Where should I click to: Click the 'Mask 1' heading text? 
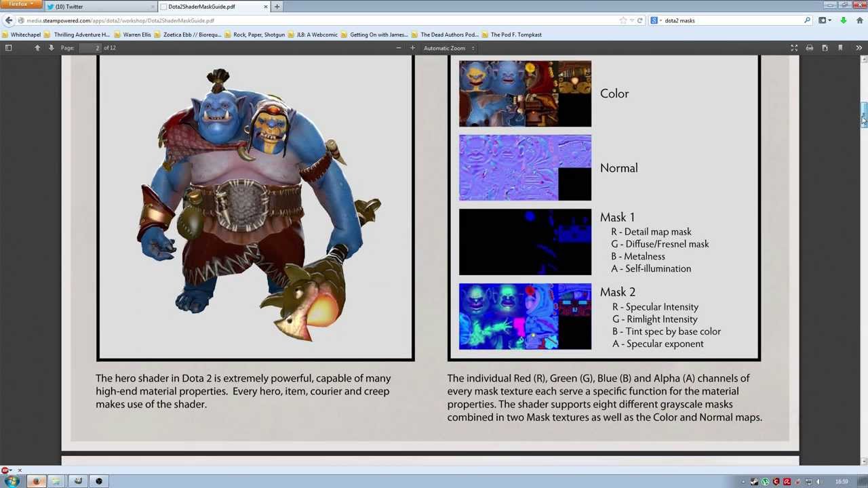point(617,218)
